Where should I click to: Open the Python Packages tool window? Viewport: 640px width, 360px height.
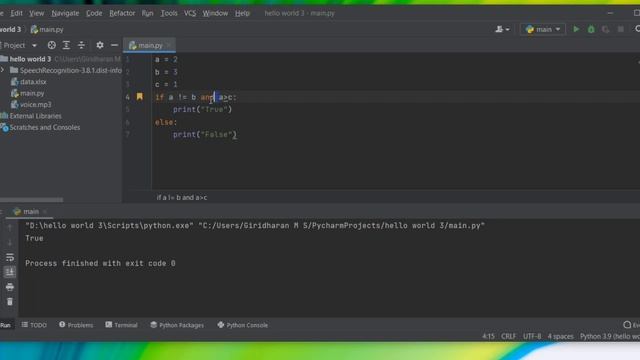[x=177, y=325]
